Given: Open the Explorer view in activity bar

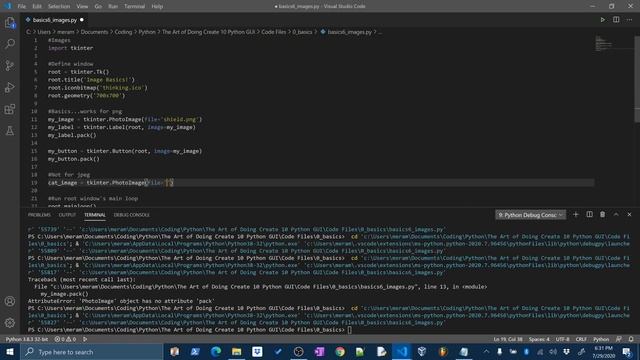Looking at the screenshot, I should 10,22.
